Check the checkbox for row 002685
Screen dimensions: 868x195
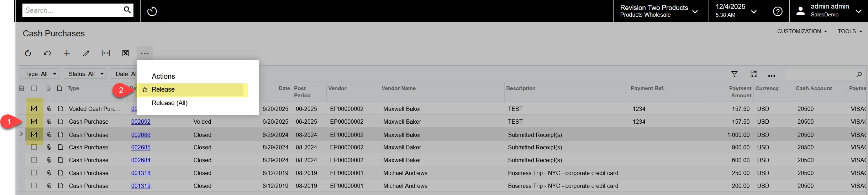34,147
